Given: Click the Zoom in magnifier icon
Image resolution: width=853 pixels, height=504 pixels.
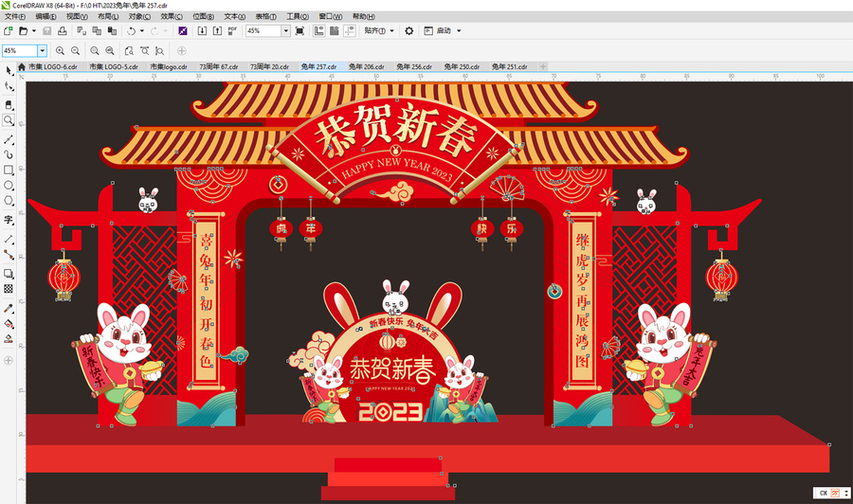Looking at the screenshot, I should [60, 50].
